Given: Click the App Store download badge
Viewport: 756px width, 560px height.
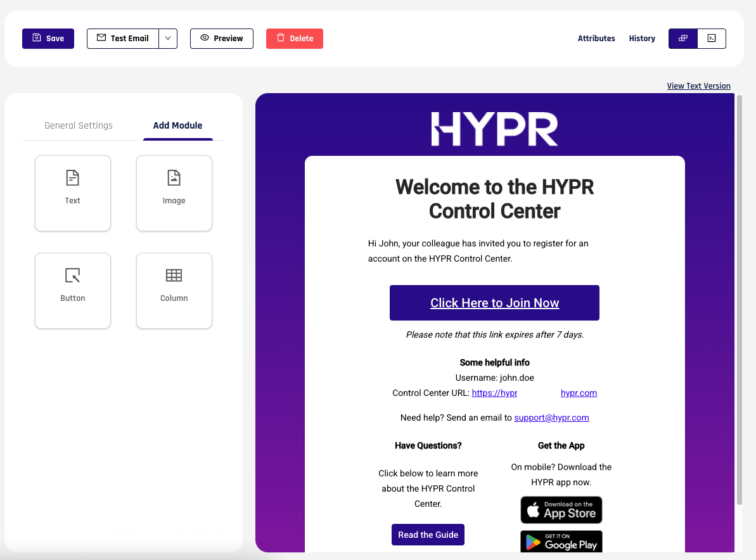Looking at the screenshot, I should 561,510.
